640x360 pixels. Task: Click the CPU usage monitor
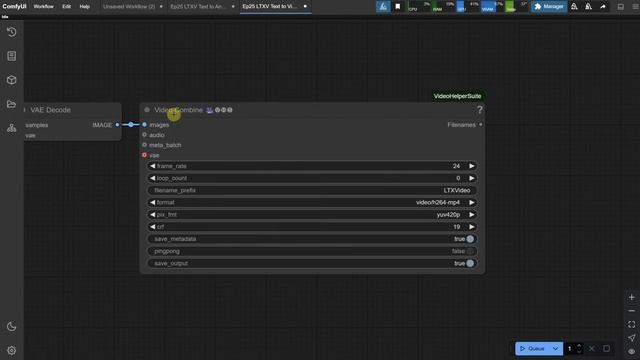click(419, 7)
